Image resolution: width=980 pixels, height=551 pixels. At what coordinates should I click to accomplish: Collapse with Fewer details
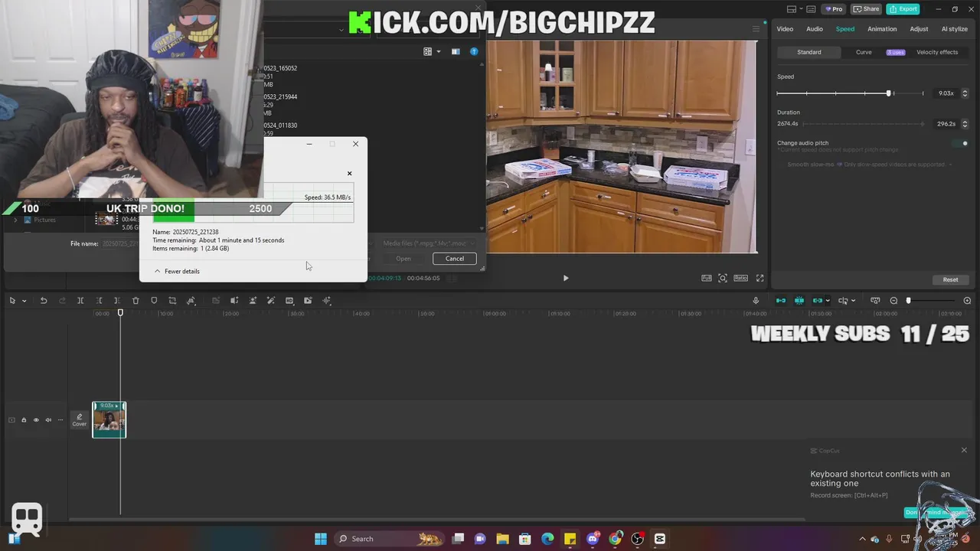tap(177, 271)
